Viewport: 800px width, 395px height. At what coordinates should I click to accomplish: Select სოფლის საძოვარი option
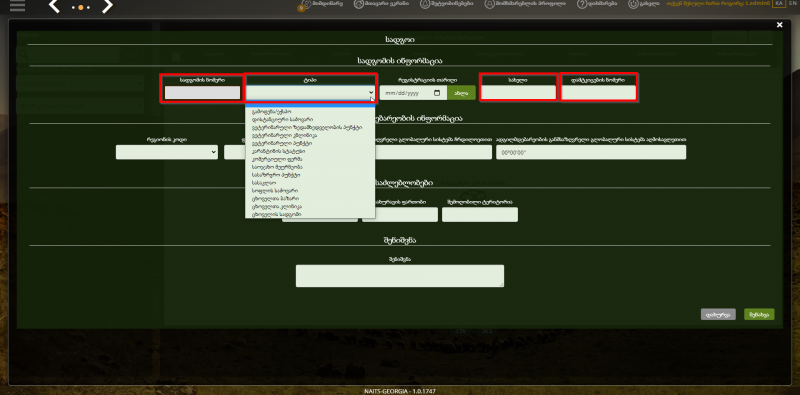(x=310, y=190)
